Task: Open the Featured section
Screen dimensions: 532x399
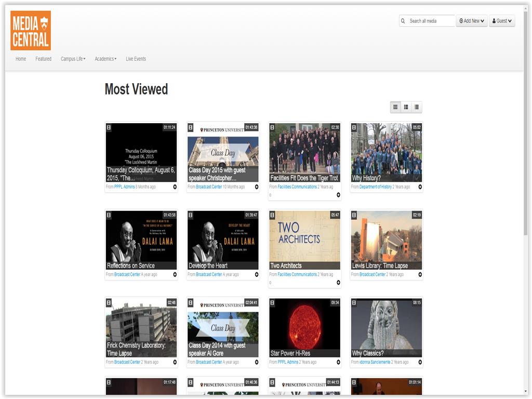Action: coord(44,59)
